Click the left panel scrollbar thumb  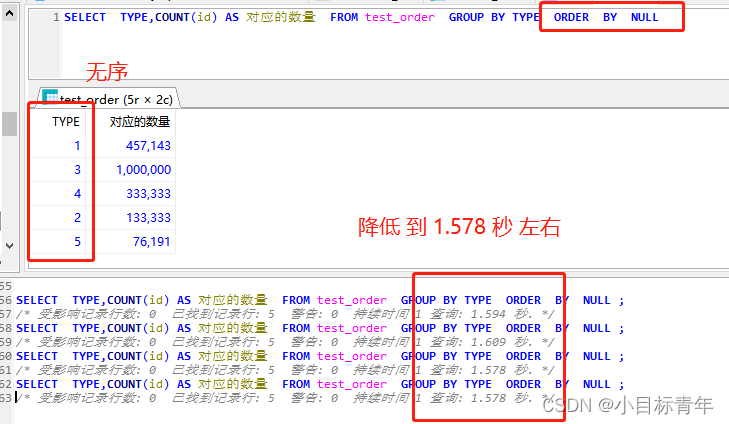pyautogui.click(x=9, y=124)
